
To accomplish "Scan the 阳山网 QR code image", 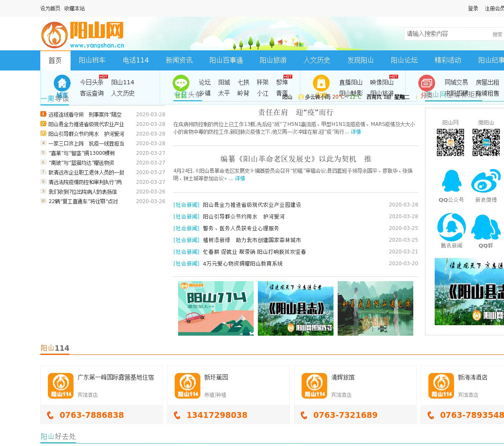I will pyautogui.click(x=450, y=142).
